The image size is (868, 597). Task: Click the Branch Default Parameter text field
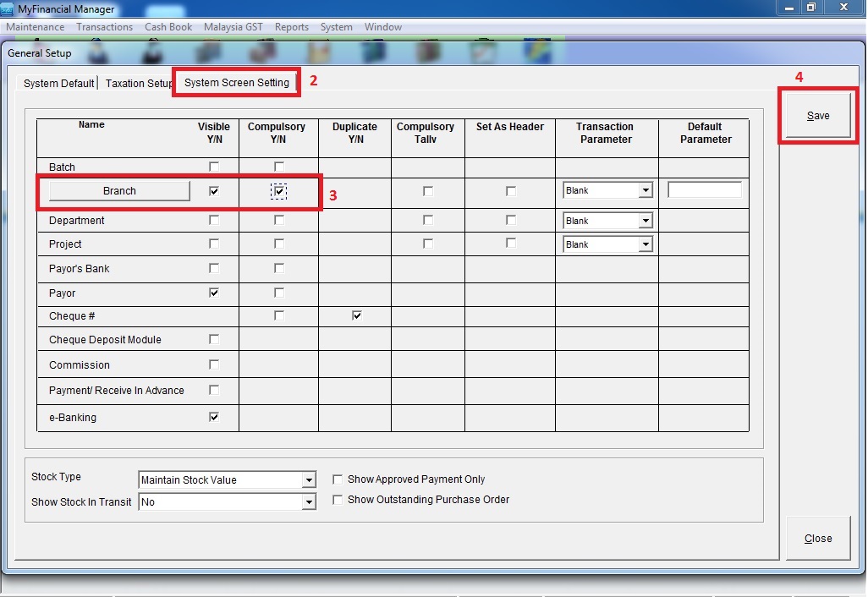click(x=704, y=190)
